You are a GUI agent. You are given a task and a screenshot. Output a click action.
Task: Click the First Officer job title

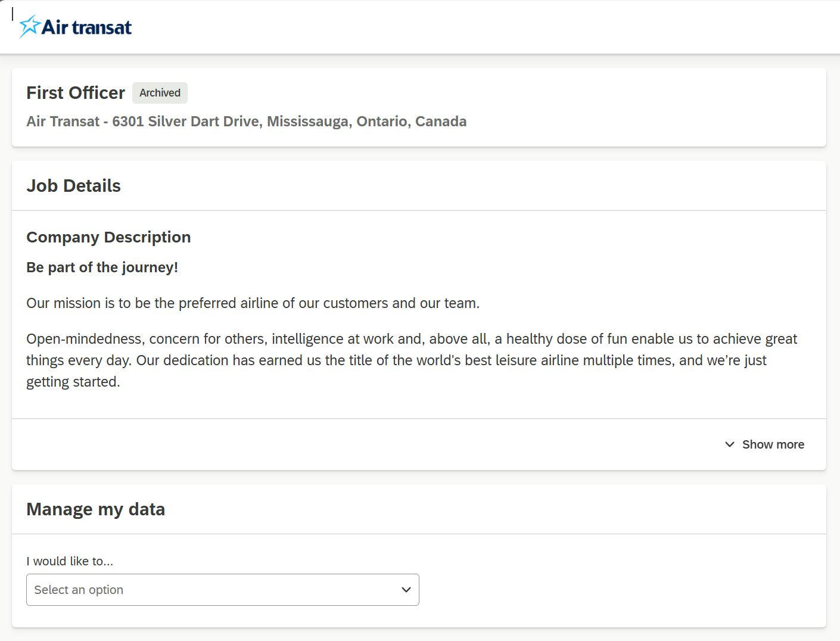click(x=76, y=93)
